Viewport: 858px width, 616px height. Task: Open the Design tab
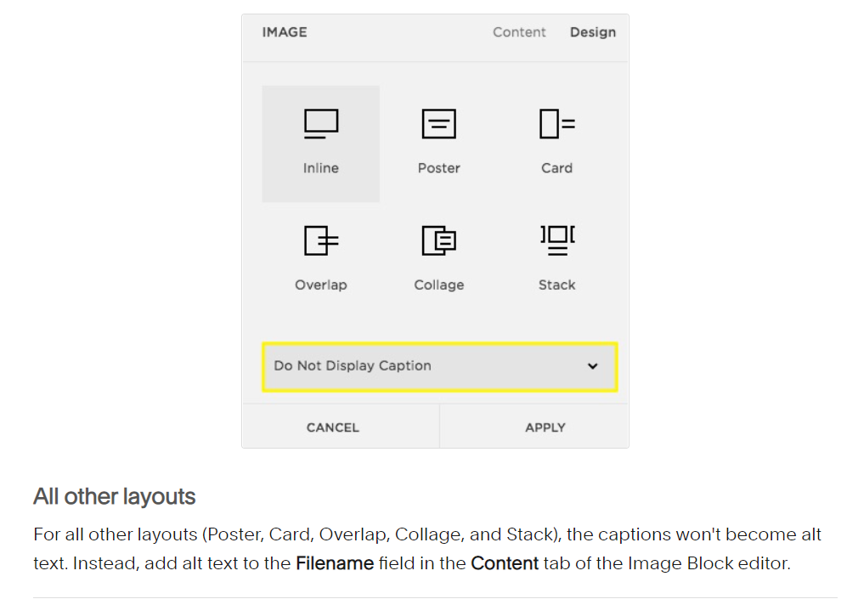(592, 32)
